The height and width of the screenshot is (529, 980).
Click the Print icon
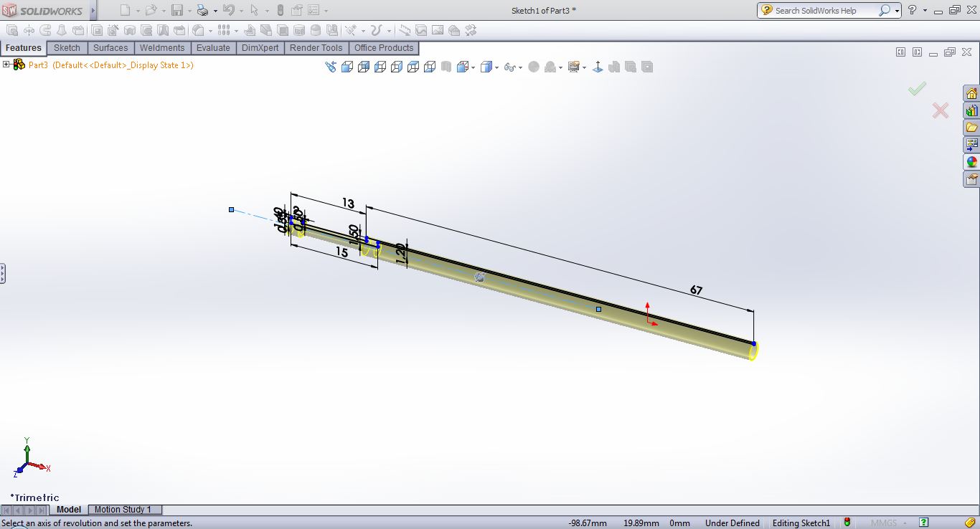202,11
